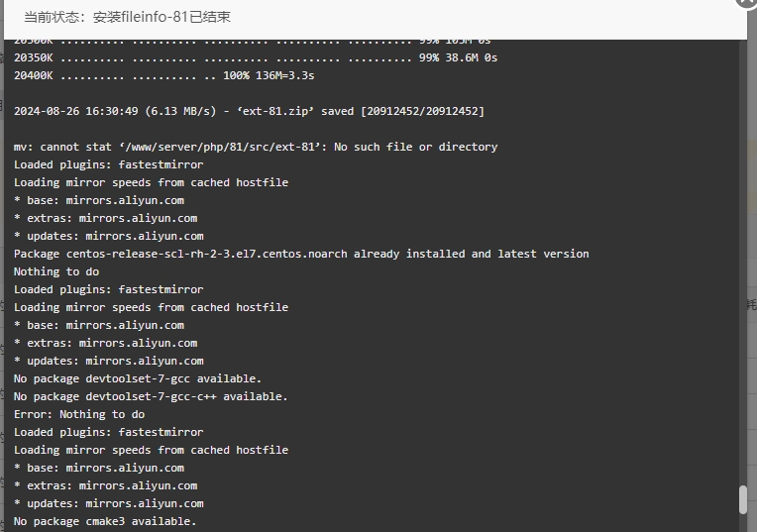Click the 2024-08-26 16:30:49 timestamp

click(75, 112)
